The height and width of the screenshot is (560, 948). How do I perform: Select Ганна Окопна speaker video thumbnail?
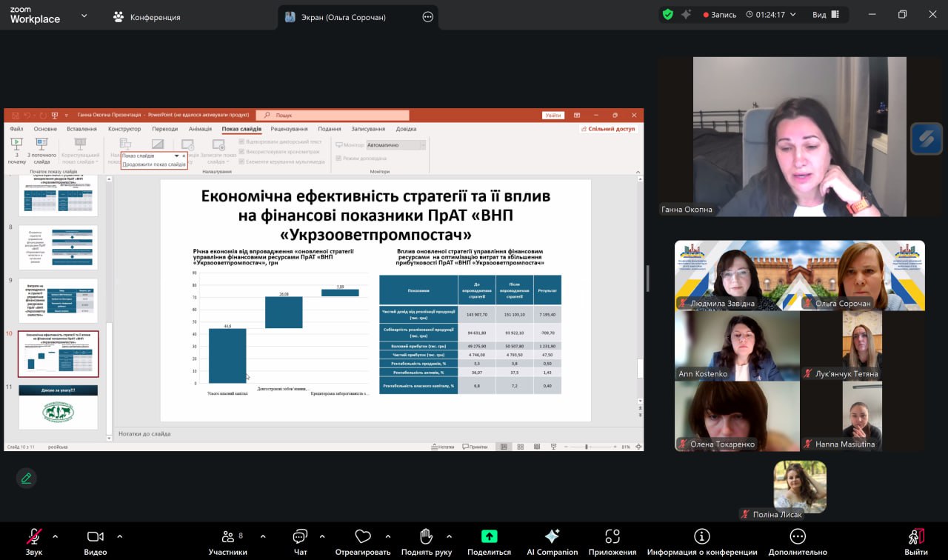tap(781, 137)
